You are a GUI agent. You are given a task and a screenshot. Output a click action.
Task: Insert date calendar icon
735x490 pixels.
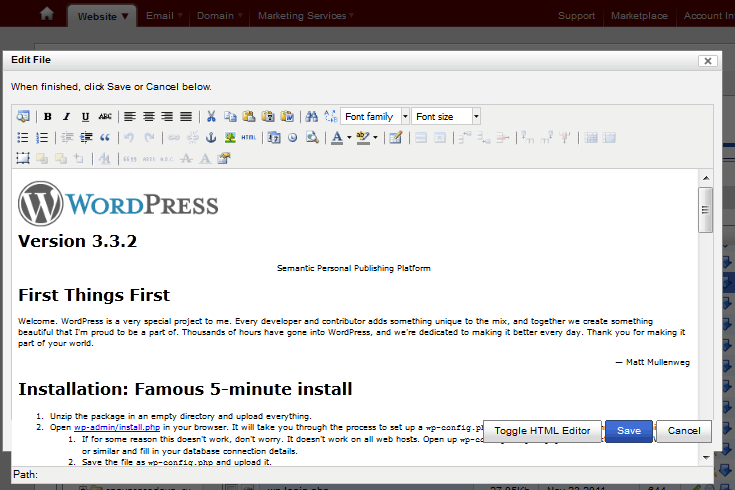[x=274, y=137]
